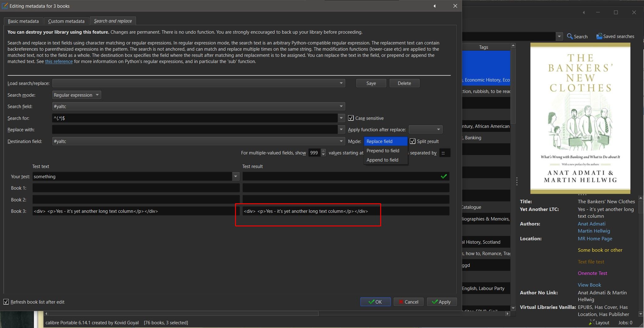Viewport: 644px width, 328px height.
Task: Click the panel splitter handle dots
Action: pyautogui.click(x=516, y=181)
